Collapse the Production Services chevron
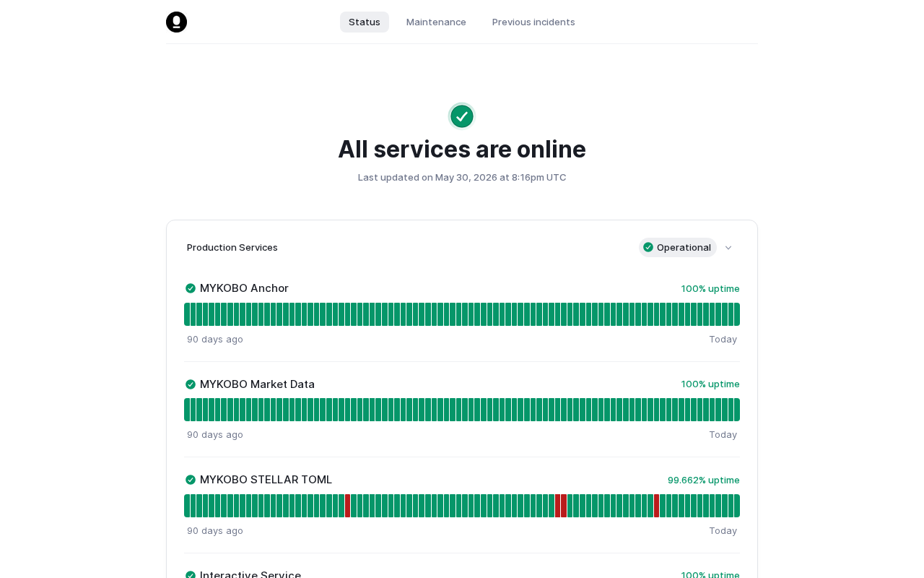This screenshot has width=924, height=578. [x=728, y=248]
